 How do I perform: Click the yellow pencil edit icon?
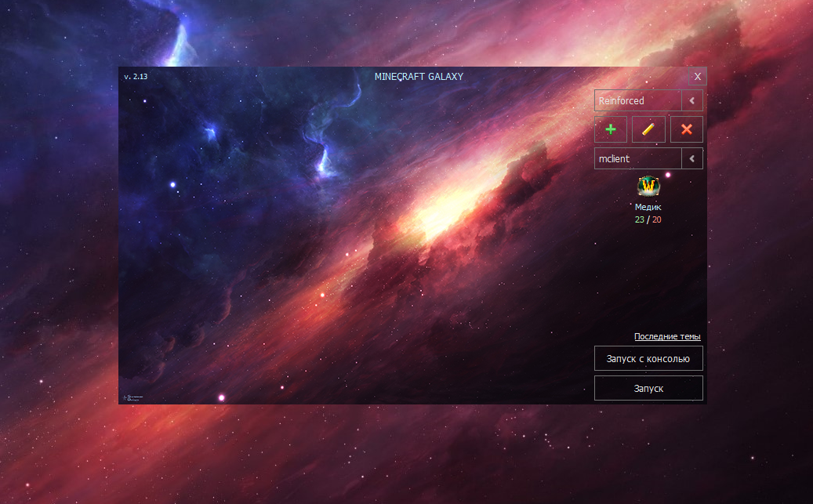[648, 129]
